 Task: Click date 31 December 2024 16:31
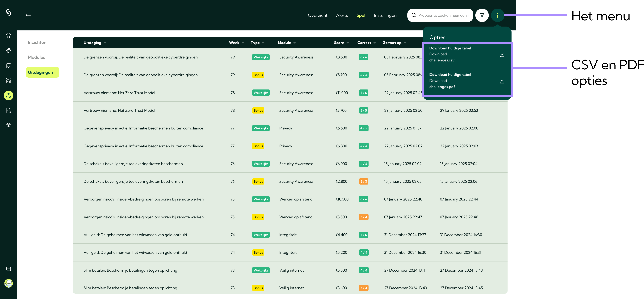461,253
